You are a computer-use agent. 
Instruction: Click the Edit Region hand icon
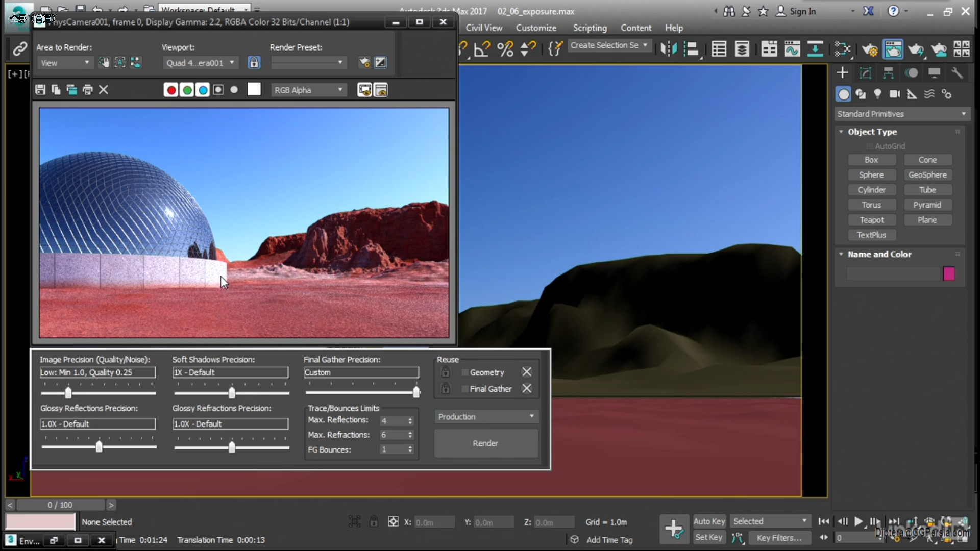[x=104, y=62]
